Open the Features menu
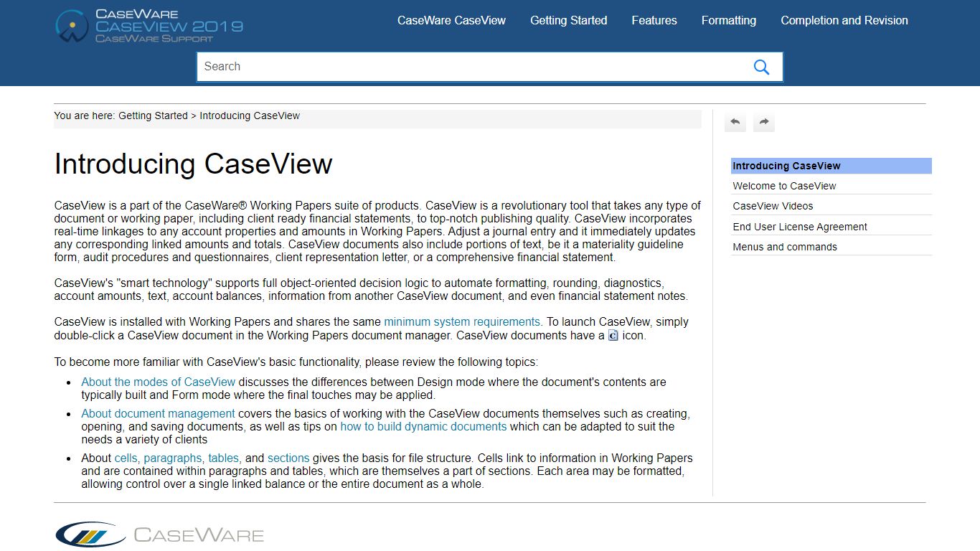Image resolution: width=980 pixels, height=551 pixels. coord(654,20)
